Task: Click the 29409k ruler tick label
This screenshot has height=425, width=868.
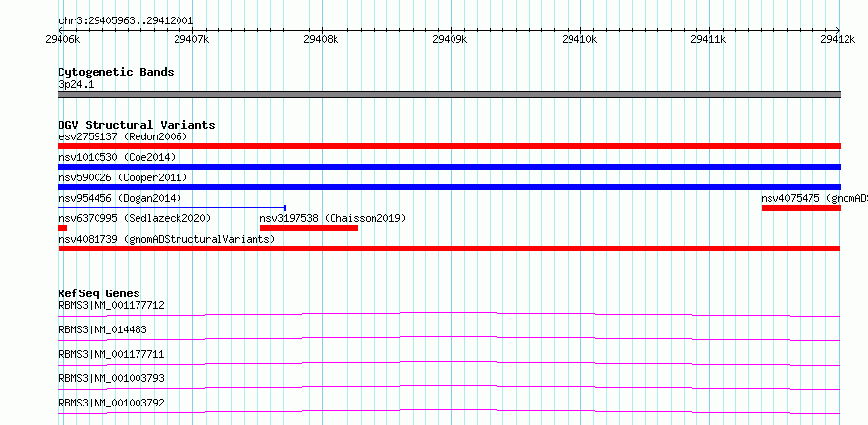Action: [450, 39]
